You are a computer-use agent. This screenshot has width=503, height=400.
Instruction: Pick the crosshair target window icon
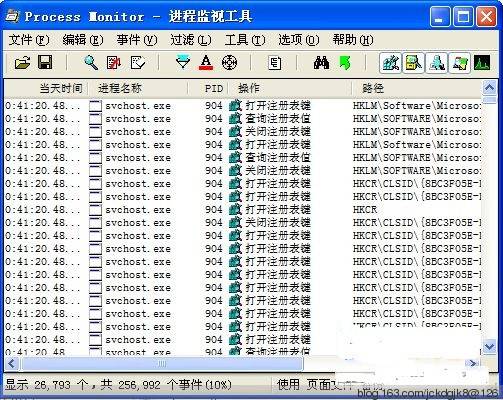pos(229,62)
